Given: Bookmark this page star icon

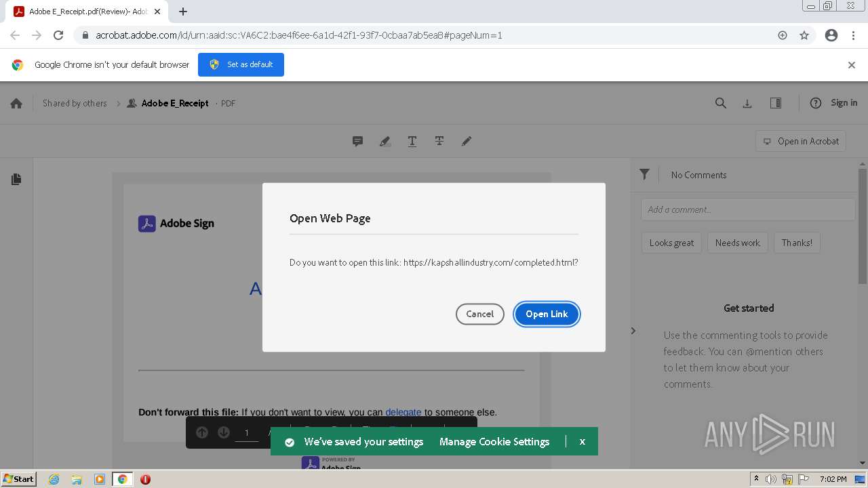Looking at the screenshot, I should tap(804, 35).
